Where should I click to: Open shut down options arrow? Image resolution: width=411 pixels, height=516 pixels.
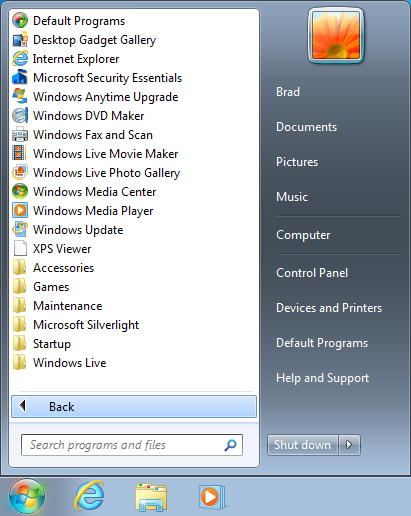pyautogui.click(x=349, y=445)
